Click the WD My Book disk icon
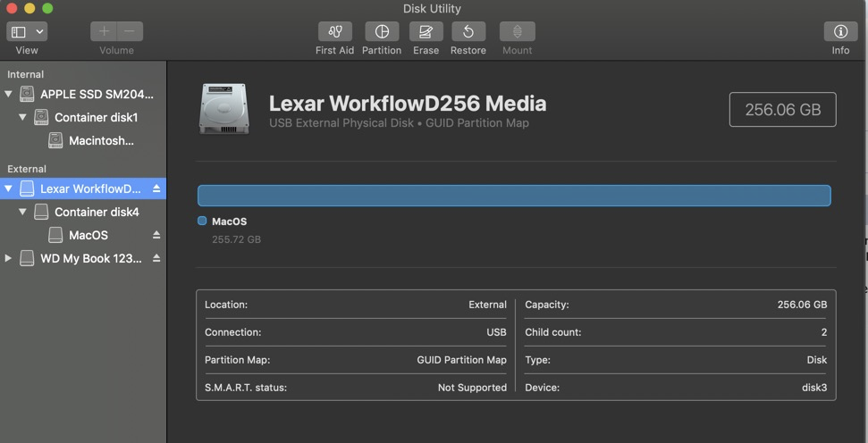 (x=27, y=258)
